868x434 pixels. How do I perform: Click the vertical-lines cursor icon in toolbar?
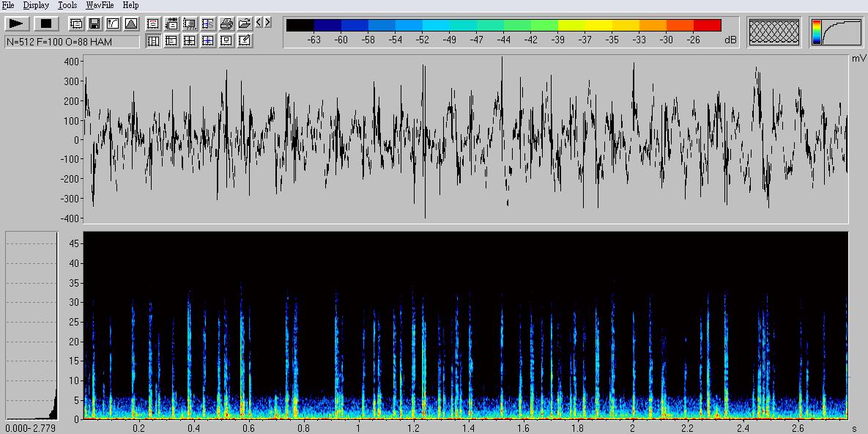click(153, 41)
